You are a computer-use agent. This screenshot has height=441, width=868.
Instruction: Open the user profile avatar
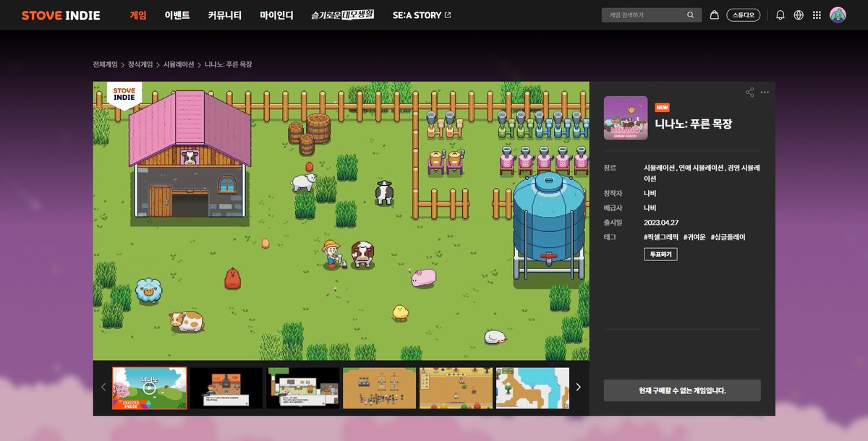tap(838, 14)
